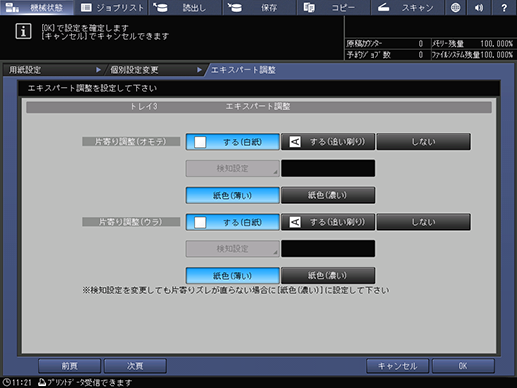The height and width of the screenshot is (388, 517).
Task: Select する(白紙) for 片寄り調整(オモテ)
Action: pos(233,142)
